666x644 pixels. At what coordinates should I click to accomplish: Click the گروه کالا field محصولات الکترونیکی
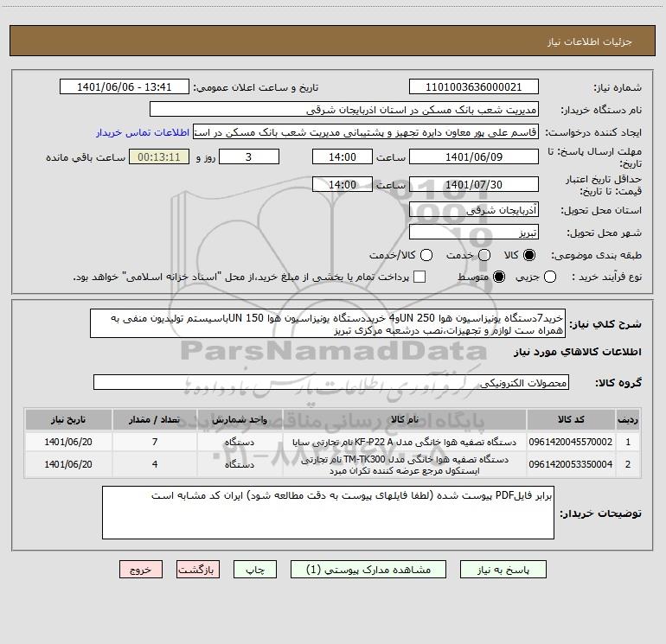click(x=331, y=382)
